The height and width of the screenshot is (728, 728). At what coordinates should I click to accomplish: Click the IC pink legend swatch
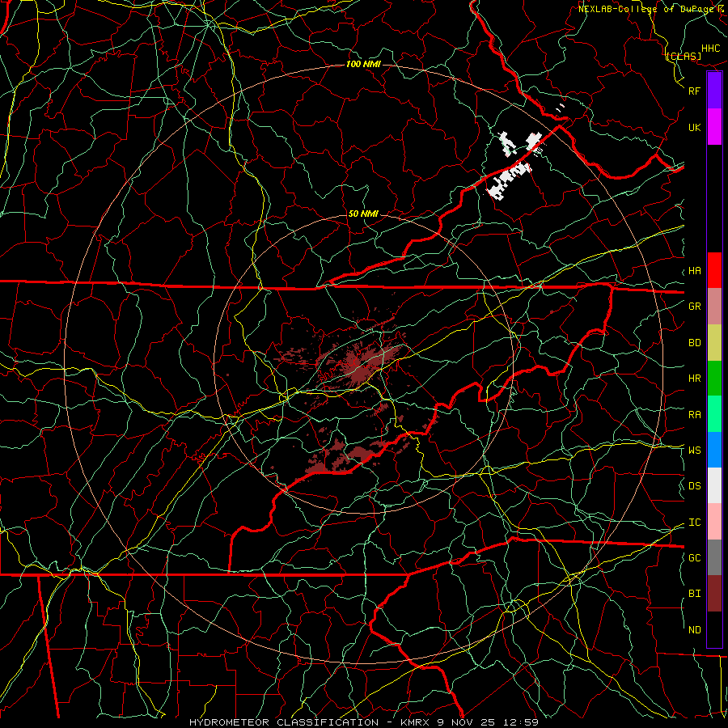click(714, 522)
